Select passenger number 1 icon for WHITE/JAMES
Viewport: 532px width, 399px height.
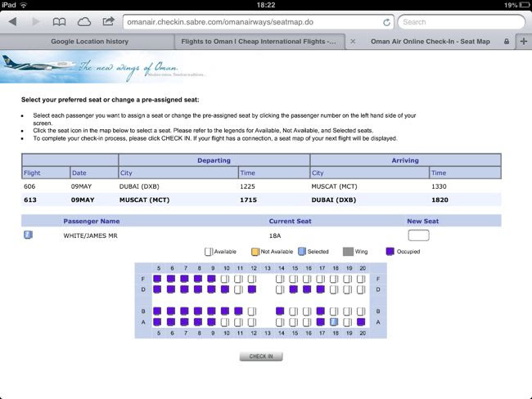tap(28, 235)
